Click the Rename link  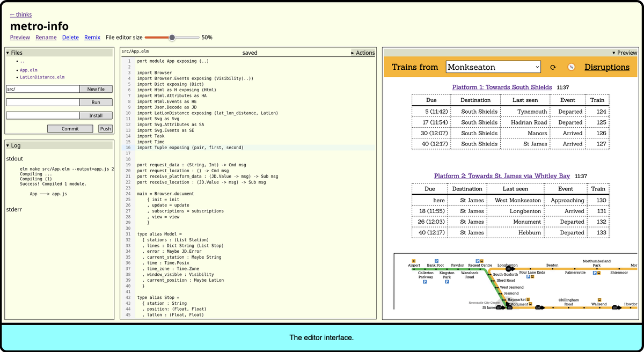[46, 38]
